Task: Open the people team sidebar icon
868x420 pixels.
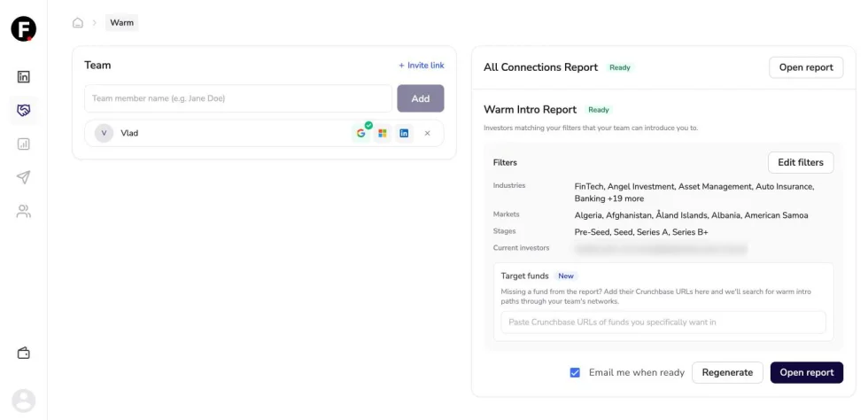Action: (23, 211)
